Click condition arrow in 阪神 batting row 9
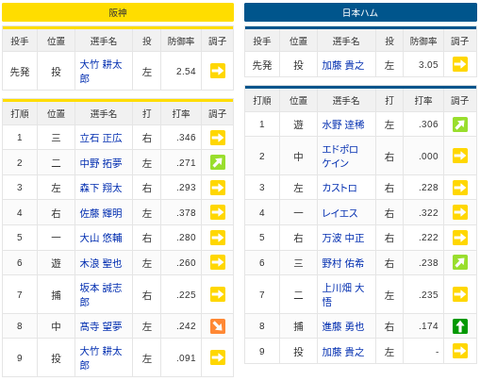The width and height of the screenshot is (480, 381). (x=218, y=358)
